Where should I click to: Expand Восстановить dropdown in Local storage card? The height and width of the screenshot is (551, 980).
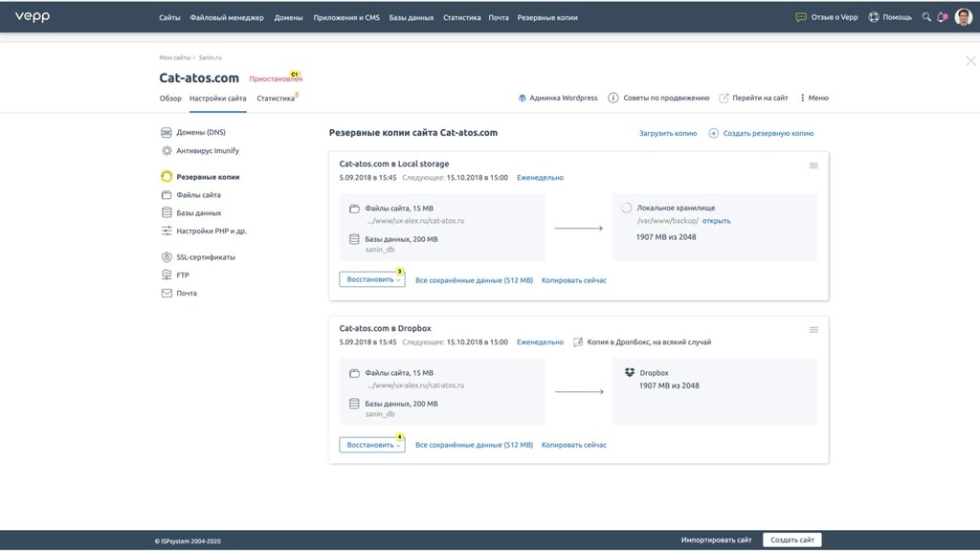[371, 280]
